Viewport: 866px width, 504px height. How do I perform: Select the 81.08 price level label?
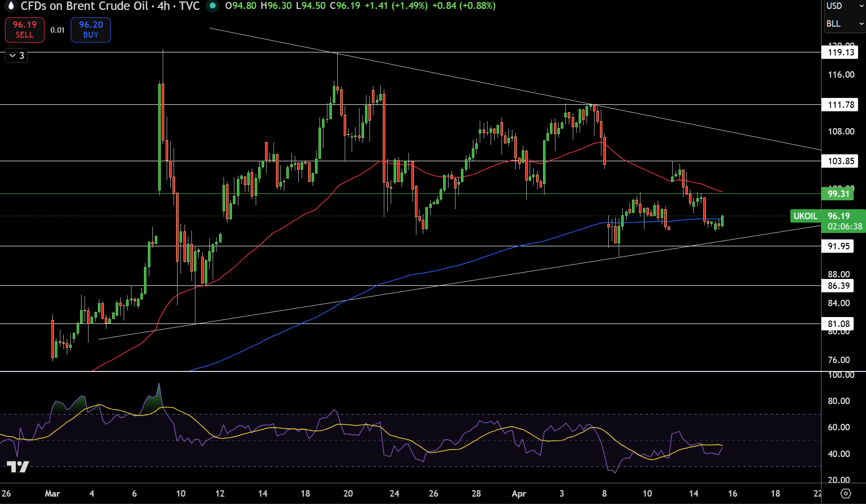pos(838,324)
